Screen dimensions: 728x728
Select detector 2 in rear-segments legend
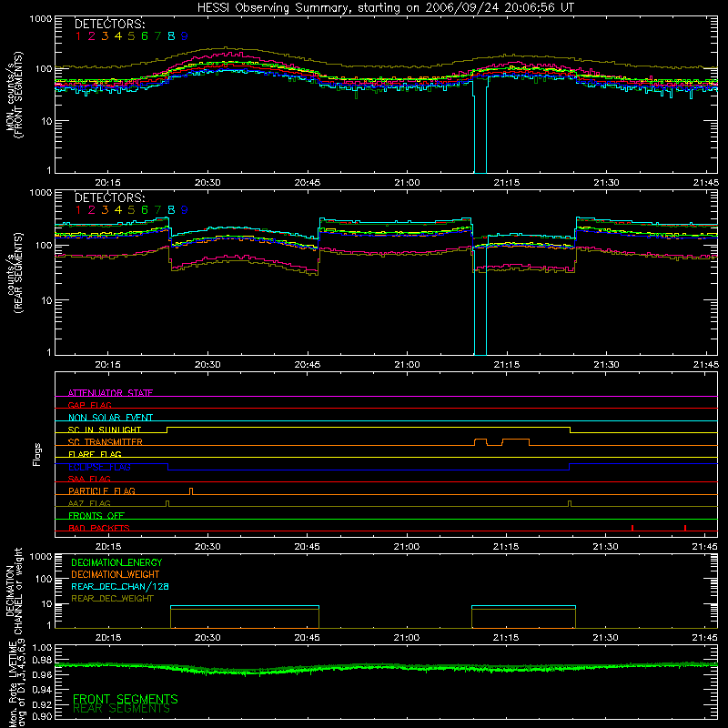[x=92, y=210]
